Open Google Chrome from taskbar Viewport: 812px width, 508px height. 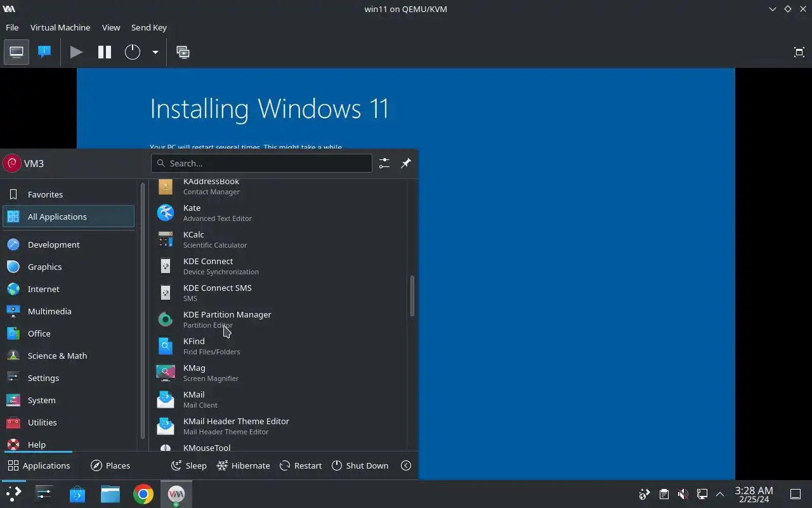coord(143,494)
